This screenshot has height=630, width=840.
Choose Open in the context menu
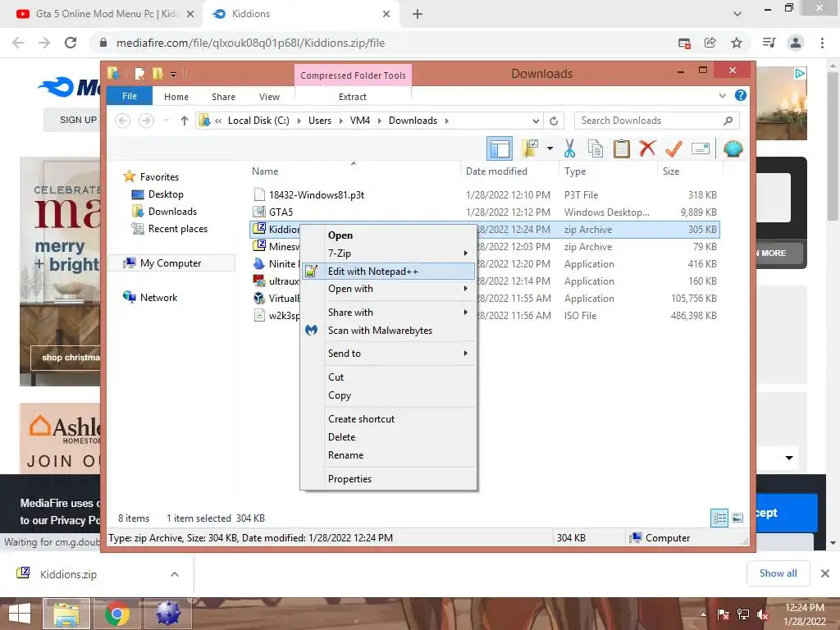pyautogui.click(x=388, y=235)
